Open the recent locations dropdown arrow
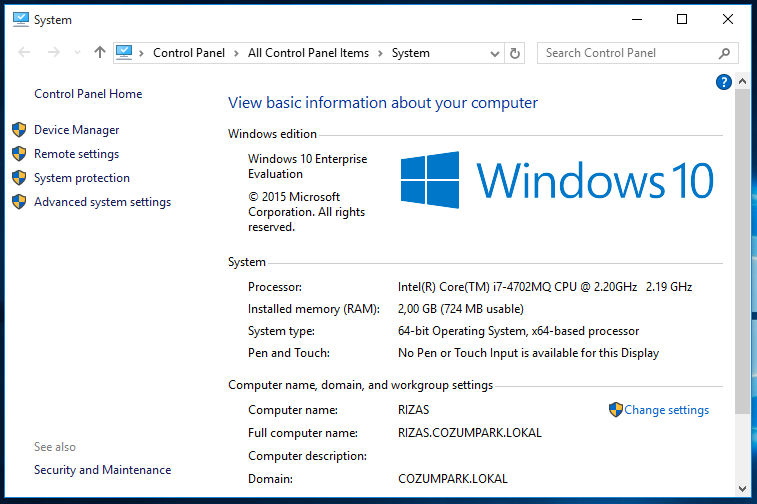 [x=77, y=53]
